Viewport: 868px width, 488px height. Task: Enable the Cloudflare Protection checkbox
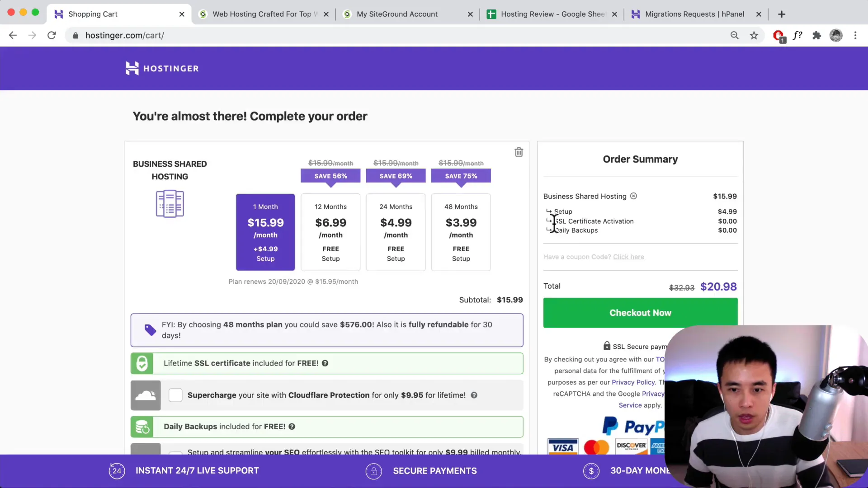[175, 395]
